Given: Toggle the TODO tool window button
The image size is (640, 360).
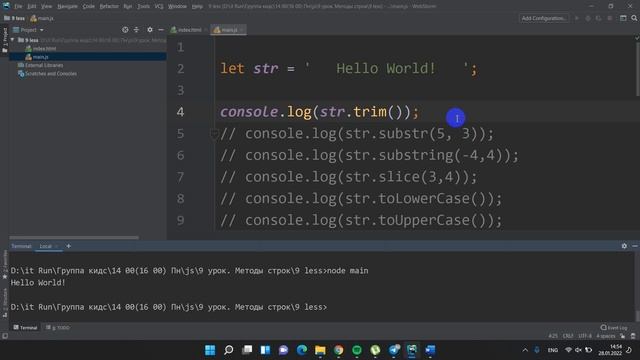Looking at the screenshot, I should [x=58, y=327].
